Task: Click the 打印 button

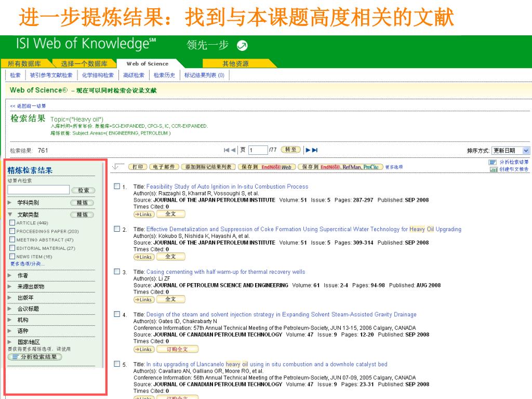Action: tap(138, 167)
